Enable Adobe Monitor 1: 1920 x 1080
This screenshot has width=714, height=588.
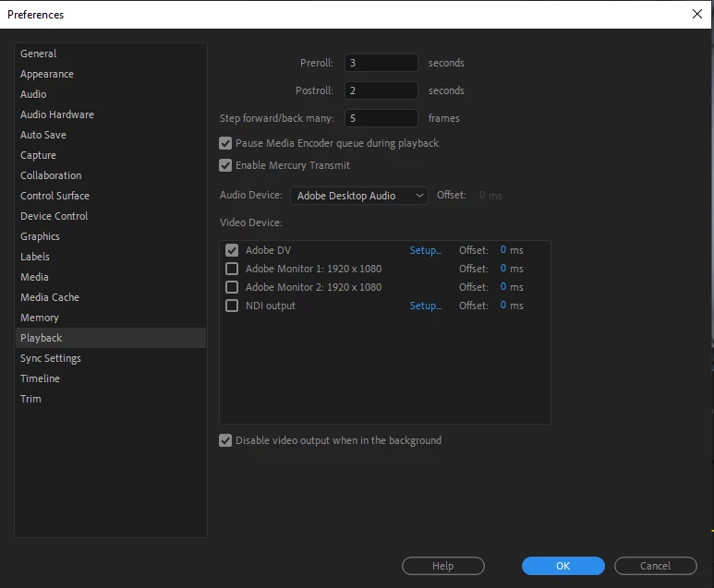(232, 269)
